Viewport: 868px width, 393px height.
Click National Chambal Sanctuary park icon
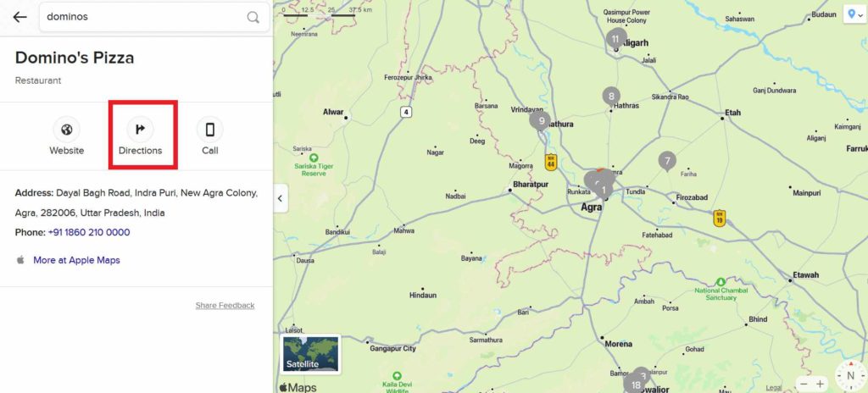point(721,282)
